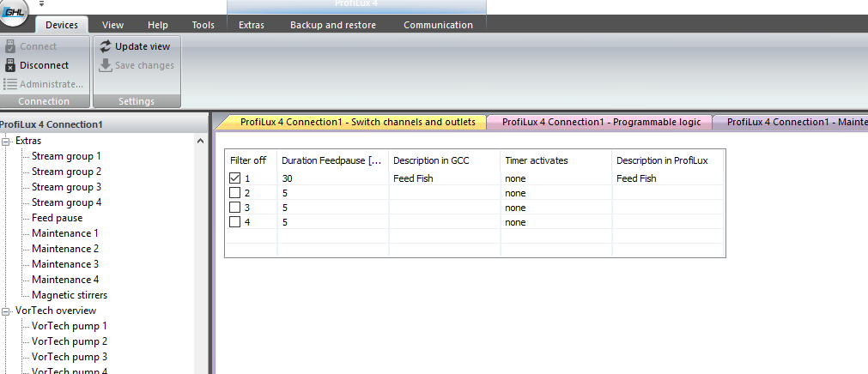Select Magnetic stirrers in tree
This screenshot has width=868, height=374.
click(x=70, y=295)
